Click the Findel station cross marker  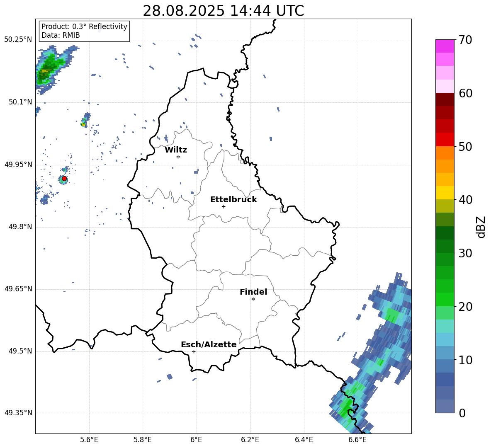[x=253, y=299]
